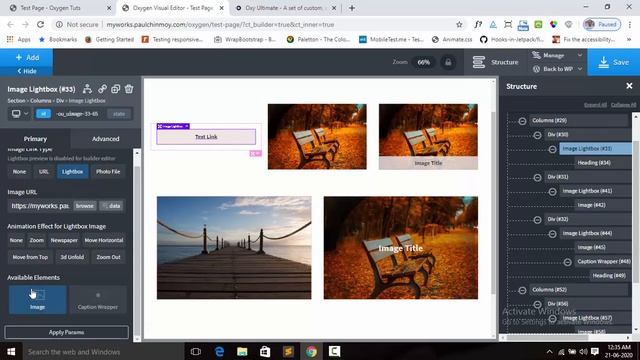This screenshot has height=360, width=640.
Task: Select Image (#42) in structure tree
Action: pos(603,205)
